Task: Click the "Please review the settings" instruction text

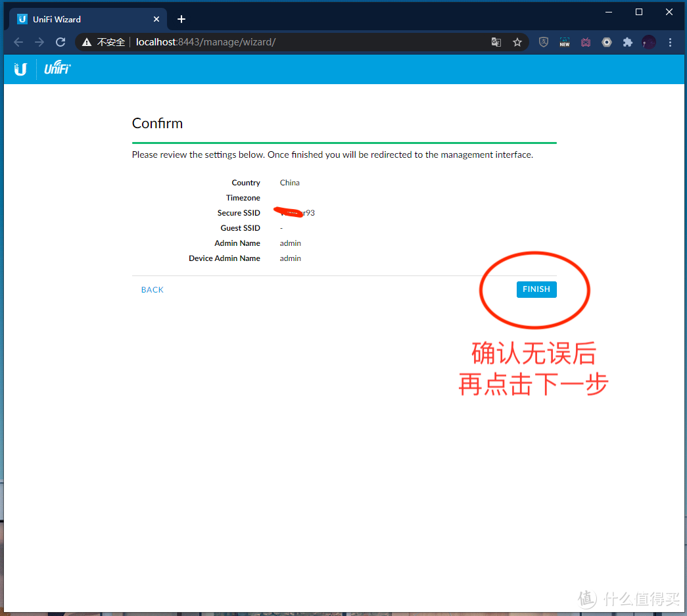Action: [333, 154]
